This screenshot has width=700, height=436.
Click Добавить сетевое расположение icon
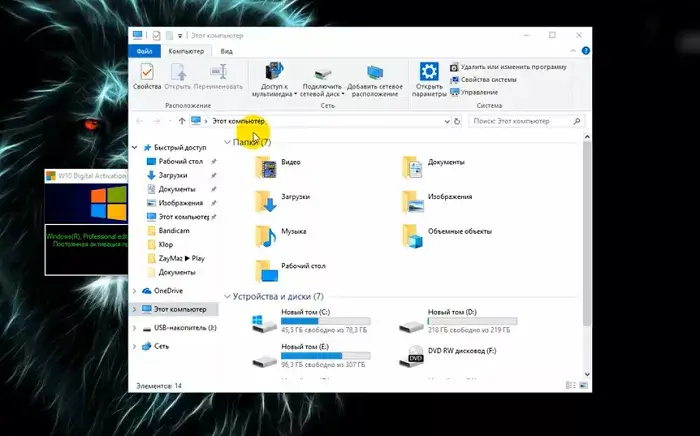coord(375,73)
